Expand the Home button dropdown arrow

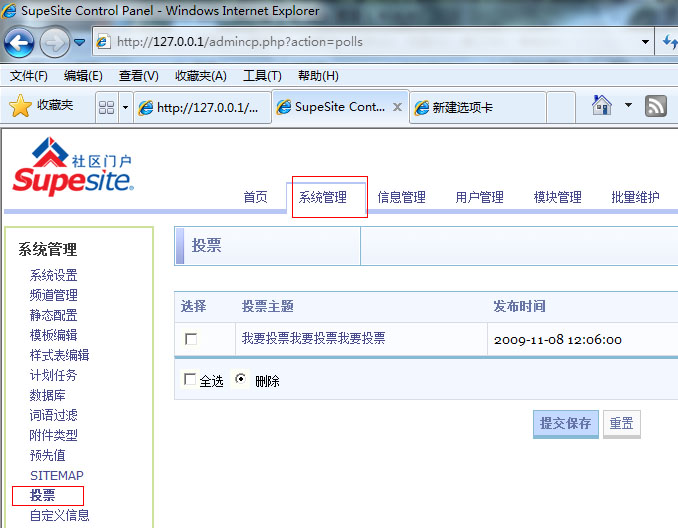[x=628, y=105]
